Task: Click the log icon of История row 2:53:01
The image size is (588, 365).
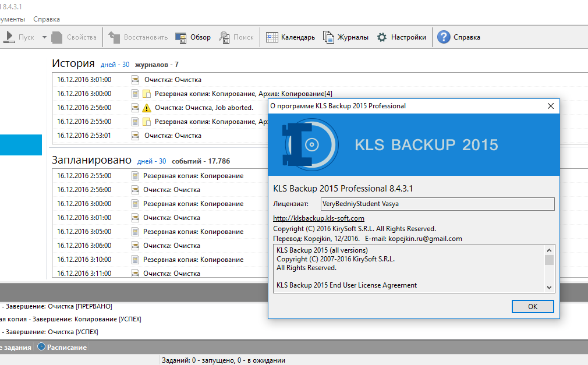Action: point(136,136)
